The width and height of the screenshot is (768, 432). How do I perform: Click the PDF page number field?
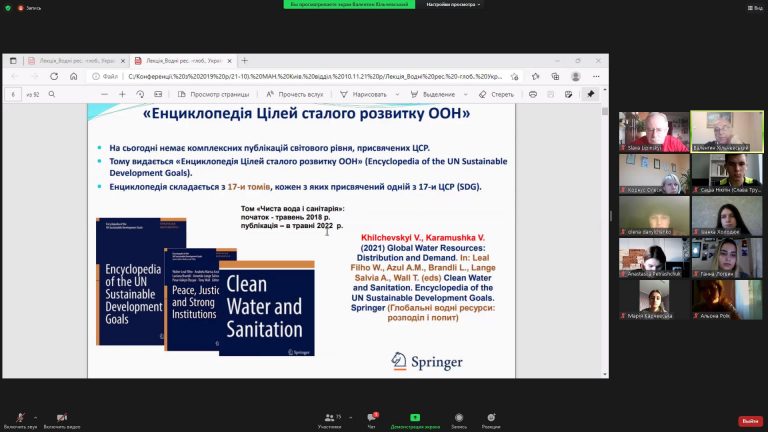click(13, 95)
